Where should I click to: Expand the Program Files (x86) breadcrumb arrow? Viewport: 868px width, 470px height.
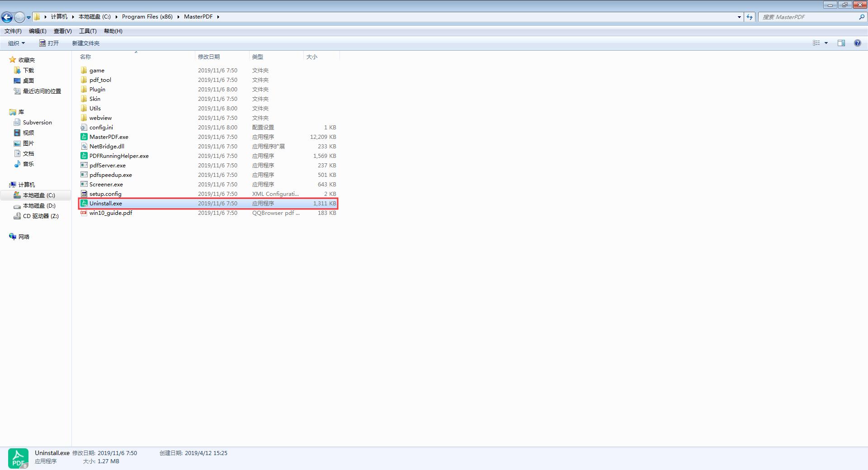tap(179, 17)
